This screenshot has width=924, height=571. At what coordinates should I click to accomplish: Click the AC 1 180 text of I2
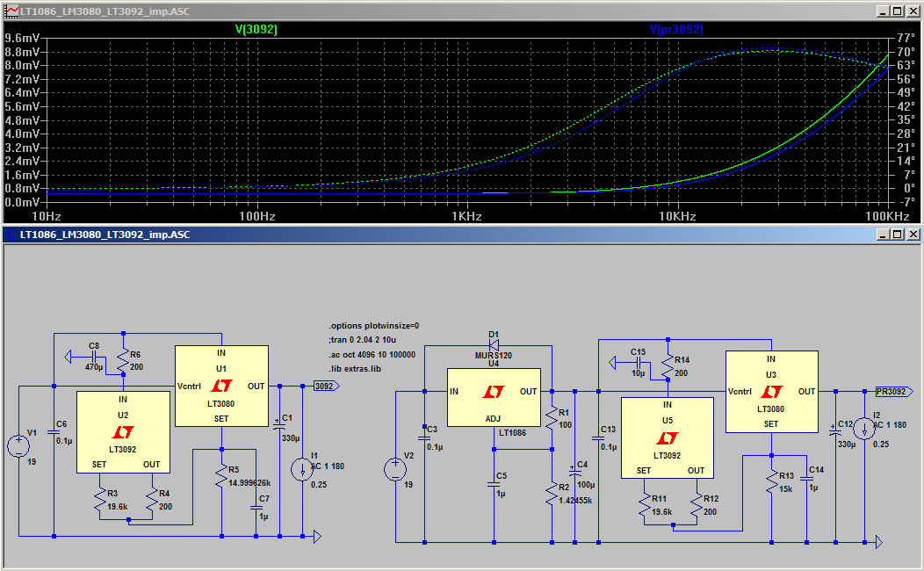[x=889, y=424]
